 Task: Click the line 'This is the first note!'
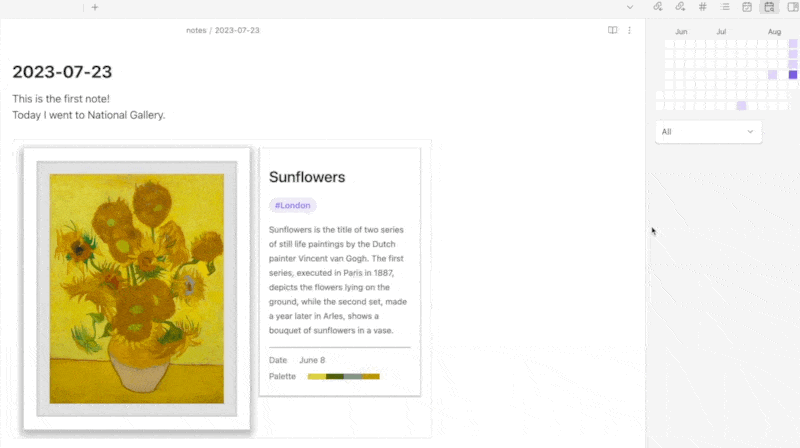click(61, 98)
